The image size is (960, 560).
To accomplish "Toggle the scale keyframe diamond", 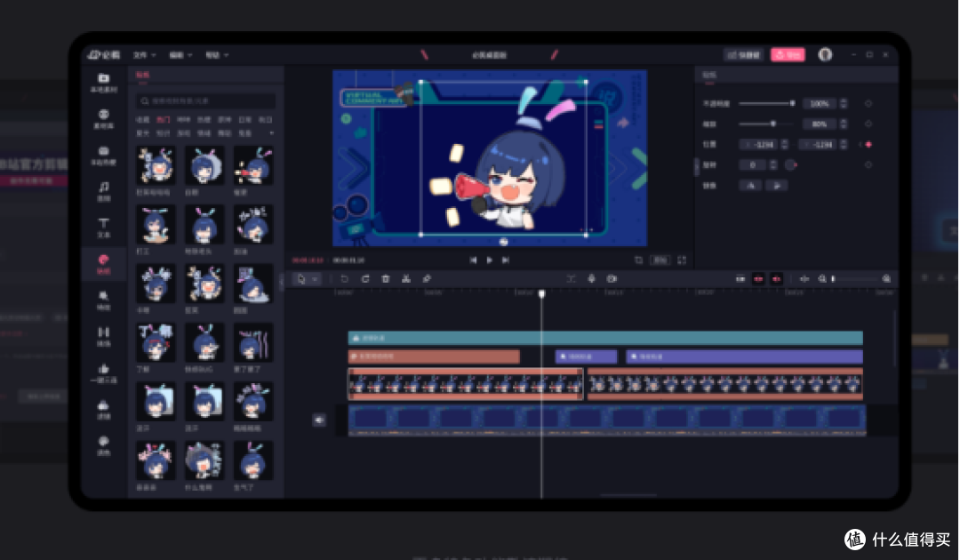I will click(868, 124).
